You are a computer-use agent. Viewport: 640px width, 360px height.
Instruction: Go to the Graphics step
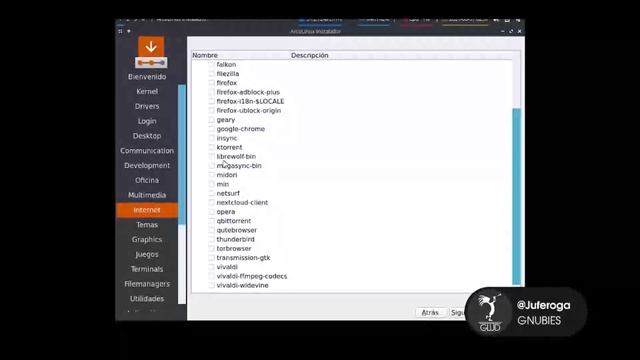[147, 240]
